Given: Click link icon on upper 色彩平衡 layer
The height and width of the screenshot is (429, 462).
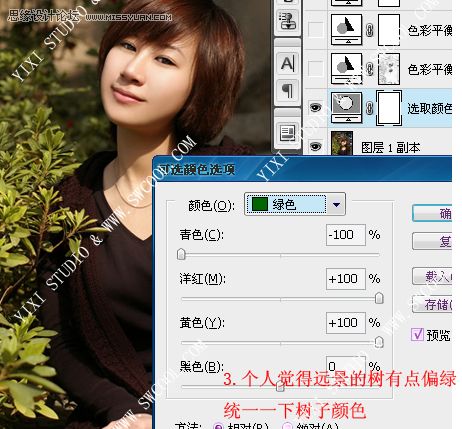Looking at the screenshot, I should [369, 30].
